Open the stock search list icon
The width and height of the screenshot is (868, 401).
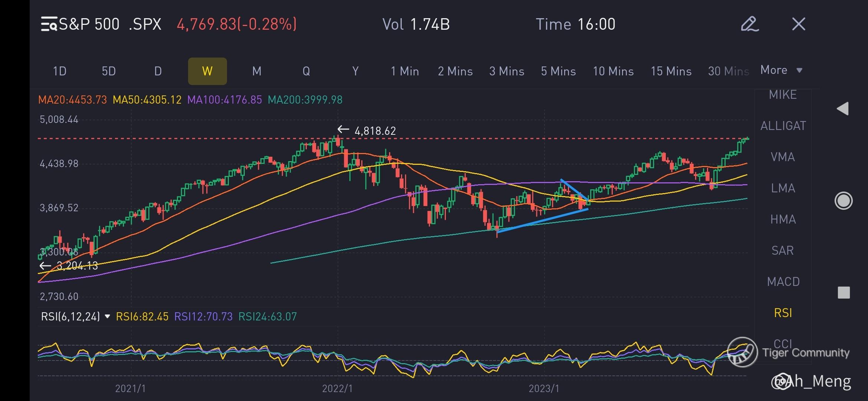(x=49, y=24)
